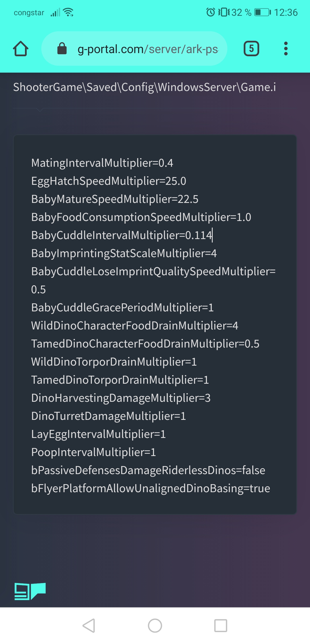Tap the Wi-Fi signal icon in status bar
Image resolution: width=310 pixels, height=644 pixels.
(x=68, y=12)
